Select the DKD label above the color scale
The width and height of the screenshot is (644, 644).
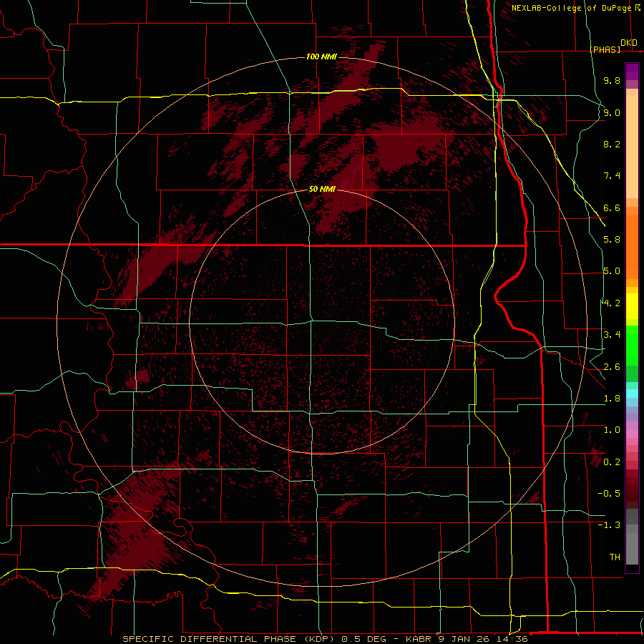coord(629,43)
